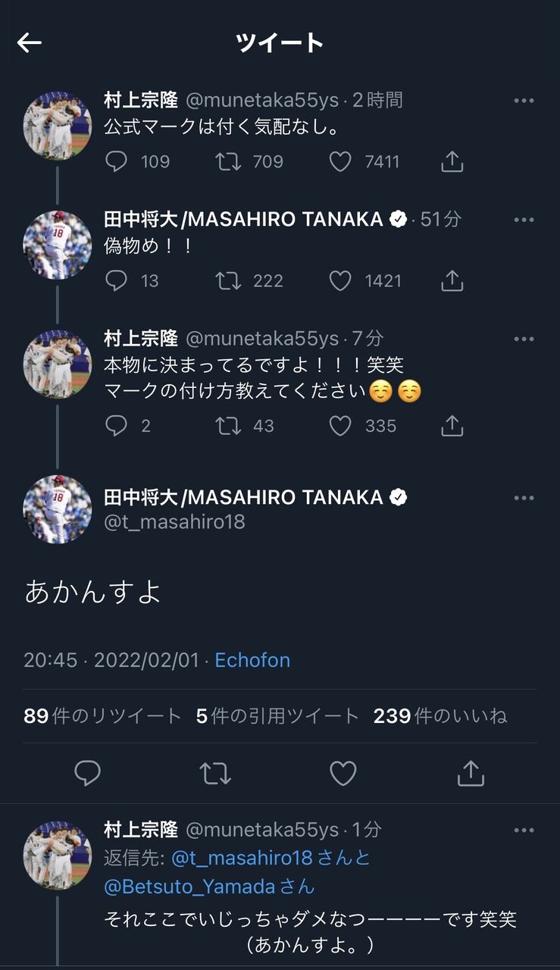Open more options on the bottom reply tweet
Image resolution: width=560 pixels, height=970 pixels.
tap(524, 831)
